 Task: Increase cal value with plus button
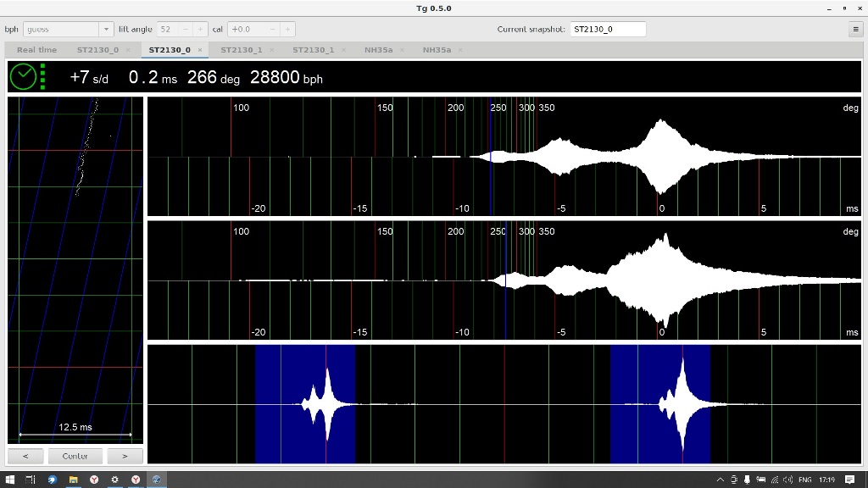pyautogui.click(x=288, y=29)
